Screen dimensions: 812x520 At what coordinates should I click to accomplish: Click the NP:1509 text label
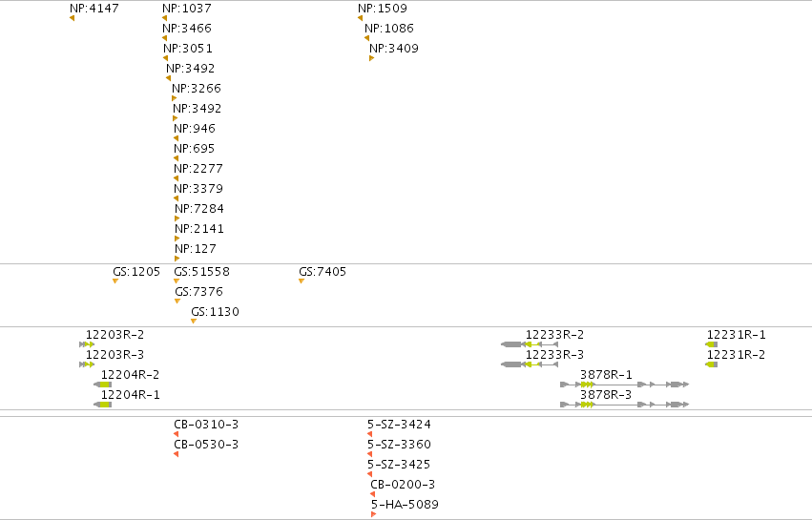coord(383,9)
